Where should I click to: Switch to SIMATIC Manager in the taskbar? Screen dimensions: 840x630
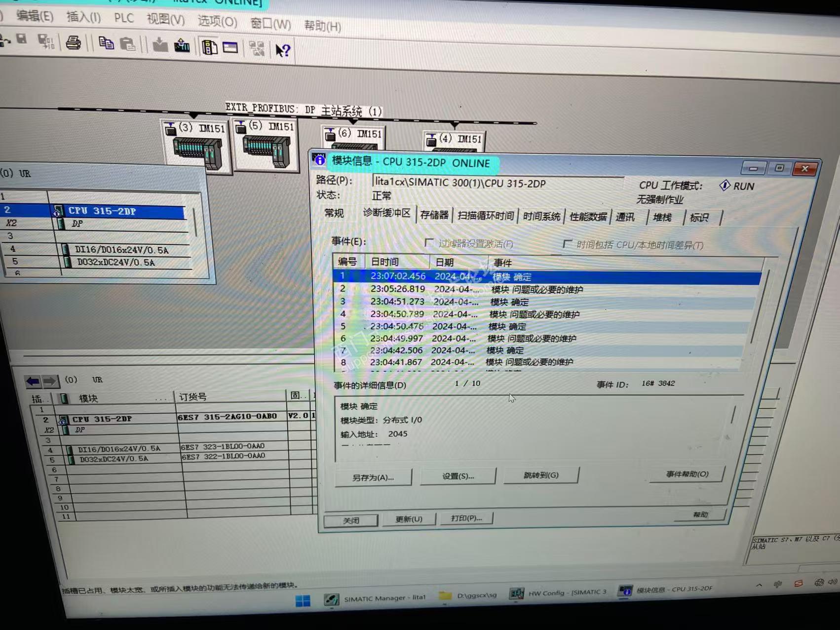[x=375, y=598]
